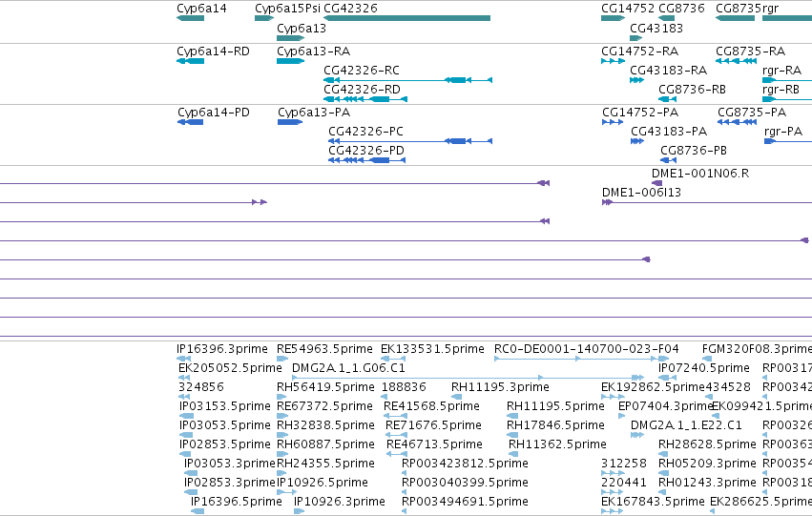Select RP003494691.5prime label
Image resolution: width=812 pixels, height=516 pixels.
(465, 502)
